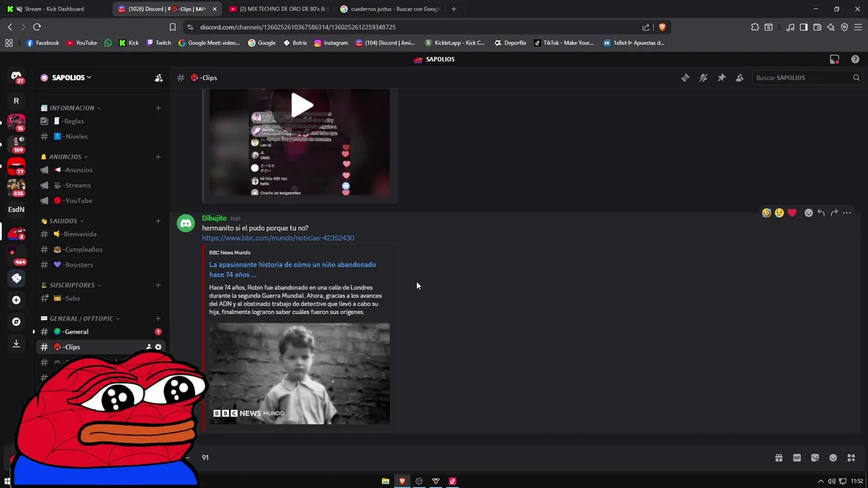Open server with 464 badge
Viewport: 868px width, 488px height.
click(x=16, y=256)
